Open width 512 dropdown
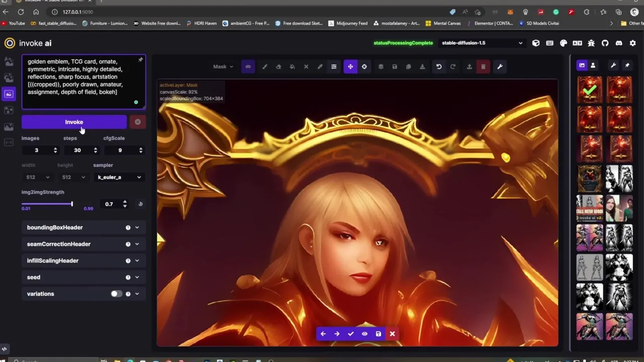This screenshot has width=644, height=362. click(x=37, y=177)
